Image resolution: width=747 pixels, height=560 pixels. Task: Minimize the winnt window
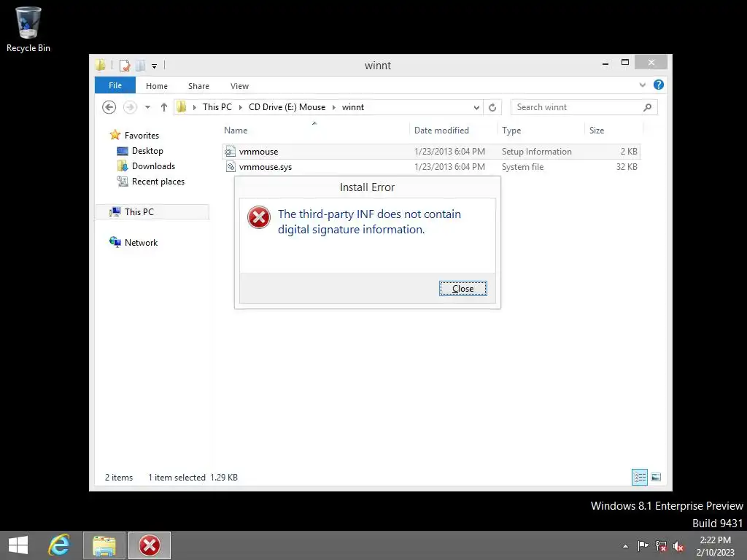click(605, 63)
